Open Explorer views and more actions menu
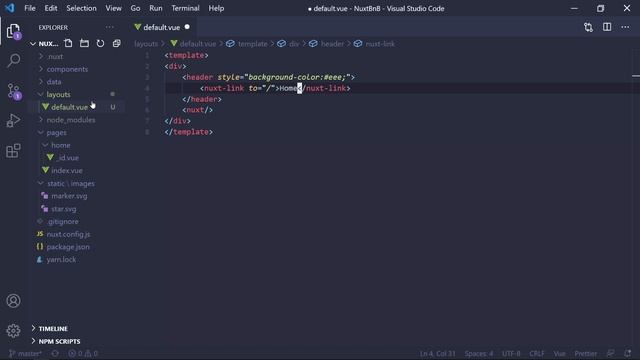This screenshot has width=640, height=360. pos(109,27)
